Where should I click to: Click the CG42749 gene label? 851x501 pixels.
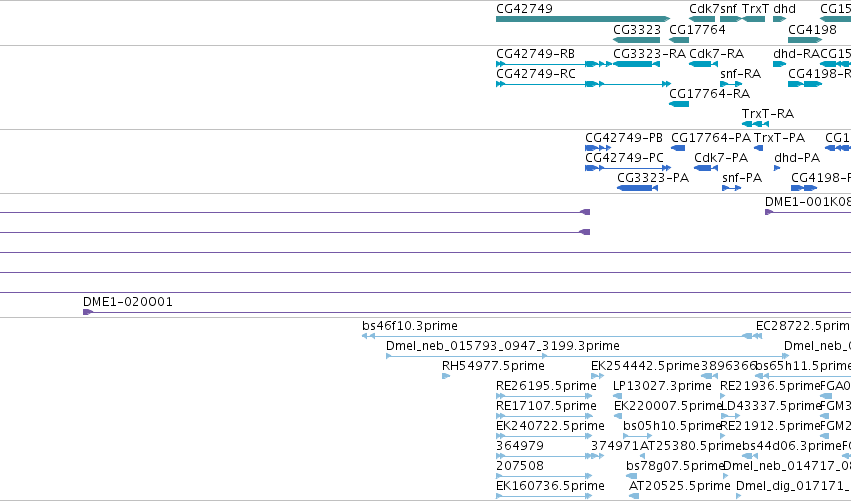pos(524,9)
